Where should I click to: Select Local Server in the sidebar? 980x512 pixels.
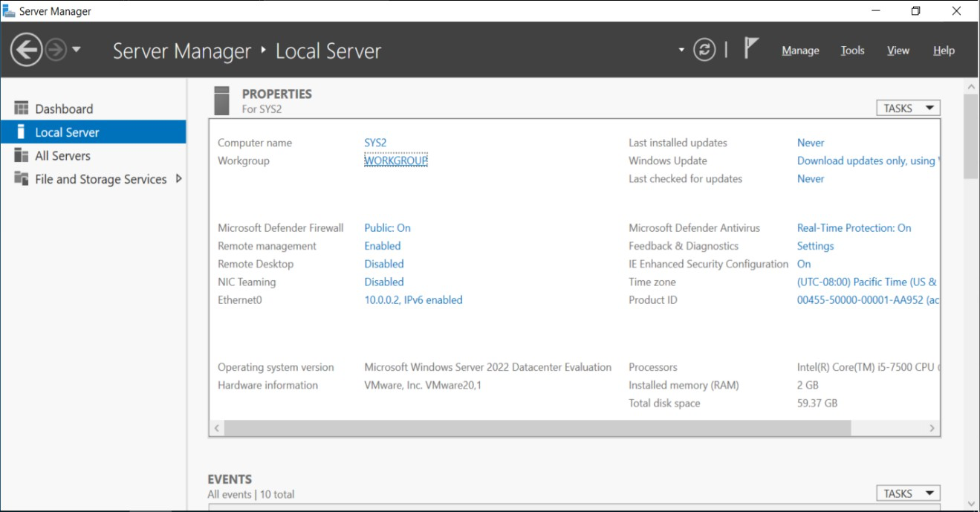(93, 132)
